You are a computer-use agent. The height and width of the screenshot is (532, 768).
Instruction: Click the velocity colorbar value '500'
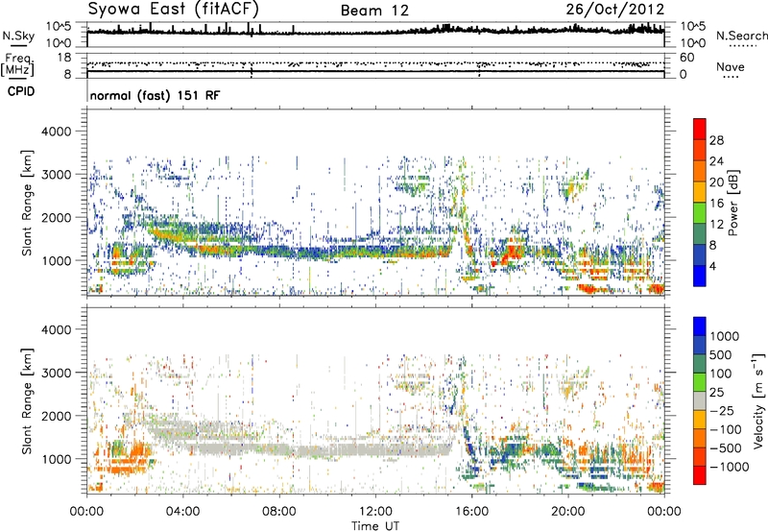720,355
